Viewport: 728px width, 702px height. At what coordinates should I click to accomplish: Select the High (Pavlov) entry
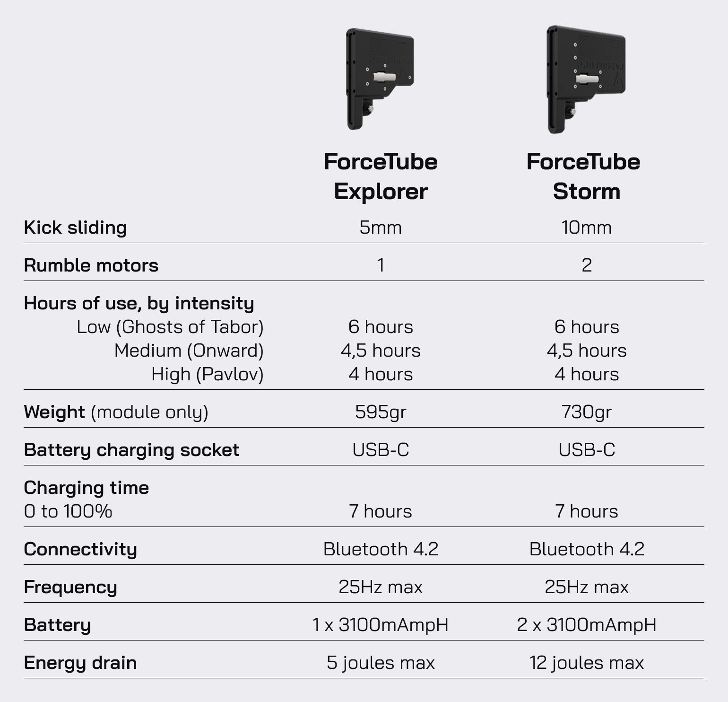tap(208, 374)
